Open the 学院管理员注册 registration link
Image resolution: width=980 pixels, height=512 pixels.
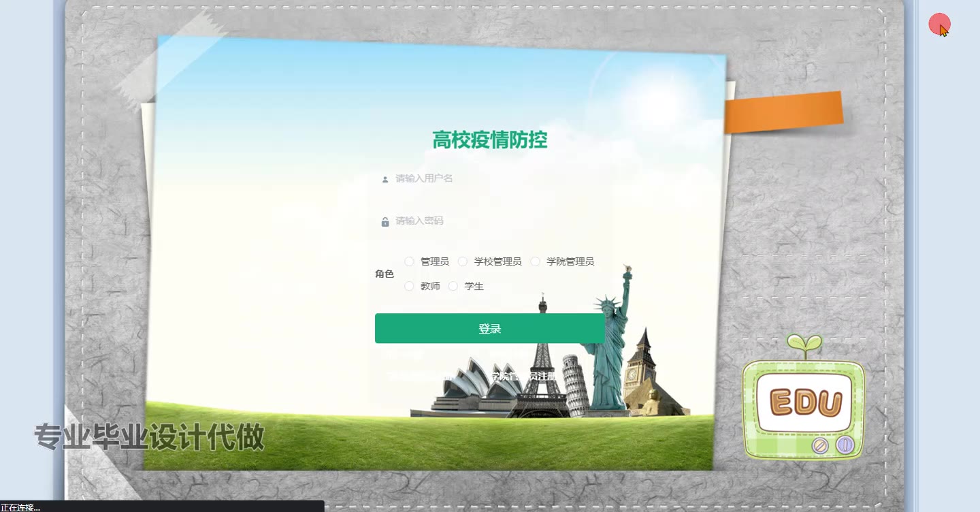(523, 376)
